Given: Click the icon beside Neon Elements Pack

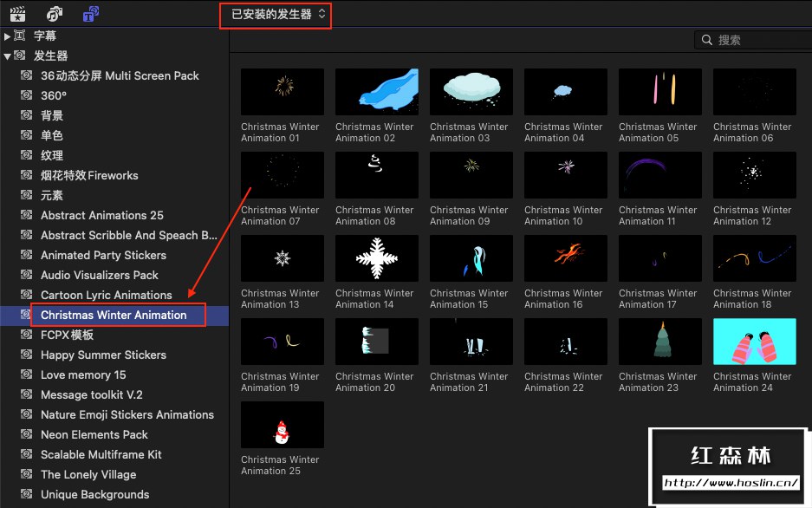Looking at the screenshot, I should [x=26, y=434].
